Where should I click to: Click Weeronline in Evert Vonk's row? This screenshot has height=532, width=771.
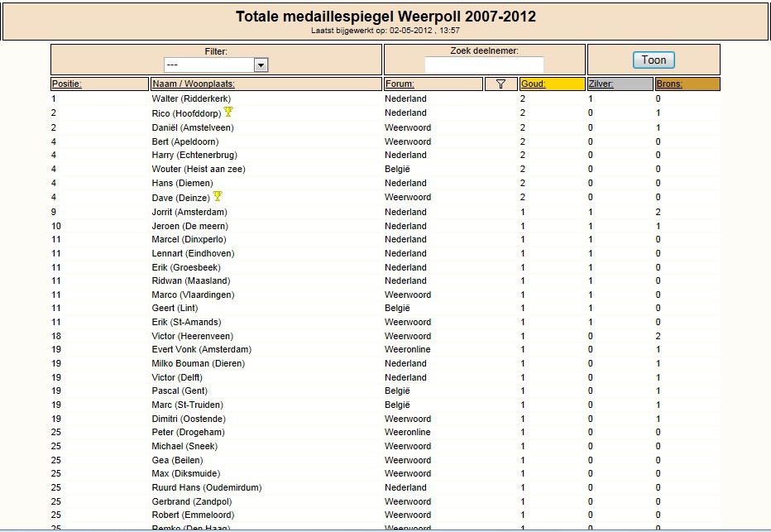coord(408,349)
